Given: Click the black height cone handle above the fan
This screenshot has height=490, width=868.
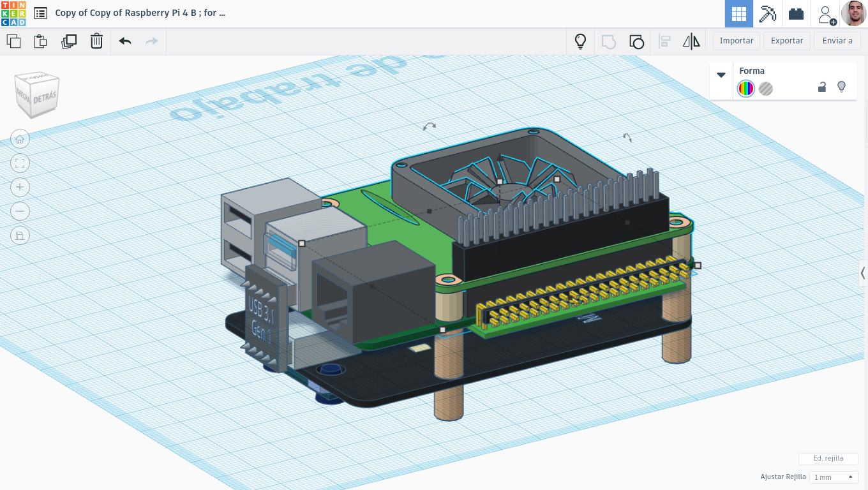Looking at the screenshot, I should click(500, 157).
